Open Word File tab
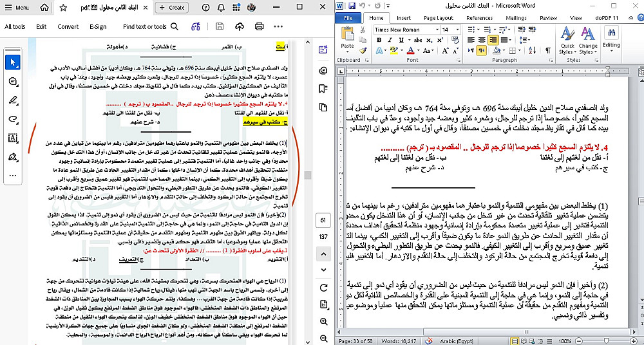This screenshot has height=345, width=644. click(x=348, y=18)
